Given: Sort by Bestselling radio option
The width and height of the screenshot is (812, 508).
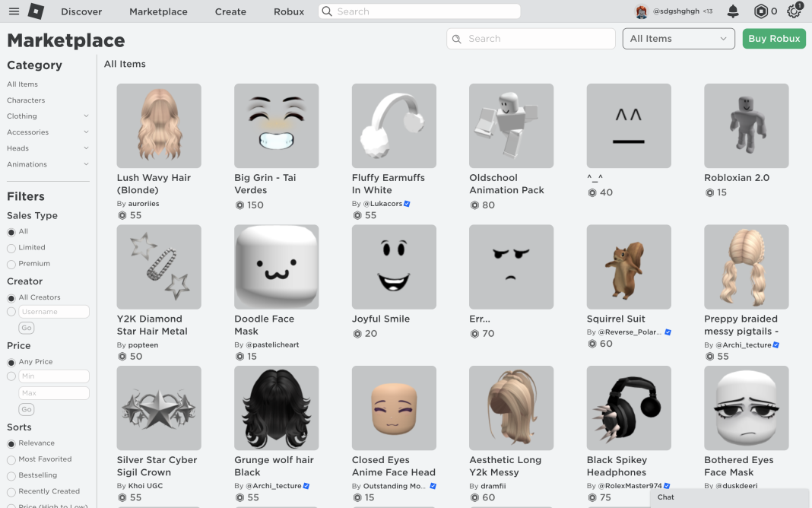Looking at the screenshot, I should click(x=11, y=476).
